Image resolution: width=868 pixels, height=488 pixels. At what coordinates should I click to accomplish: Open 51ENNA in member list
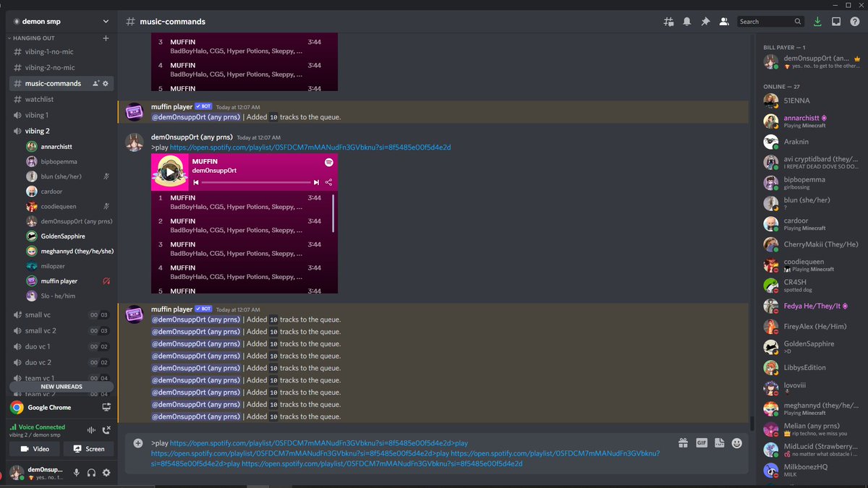coord(811,100)
